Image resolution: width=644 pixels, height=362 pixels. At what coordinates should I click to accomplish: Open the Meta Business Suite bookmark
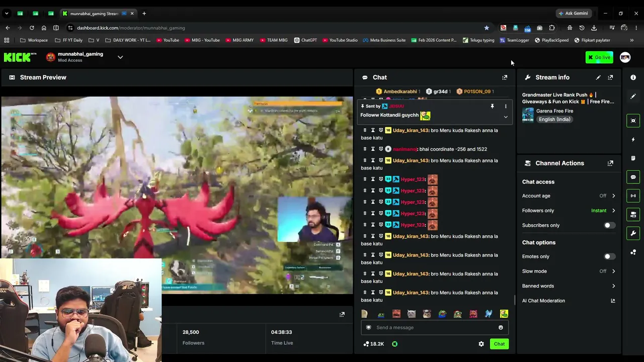pos(384,40)
